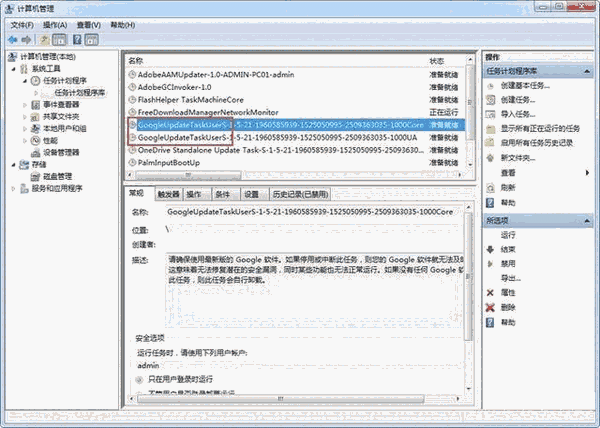Collapse the 任务计划程序库 actions section arrow
600x428 pixels.
(587, 72)
